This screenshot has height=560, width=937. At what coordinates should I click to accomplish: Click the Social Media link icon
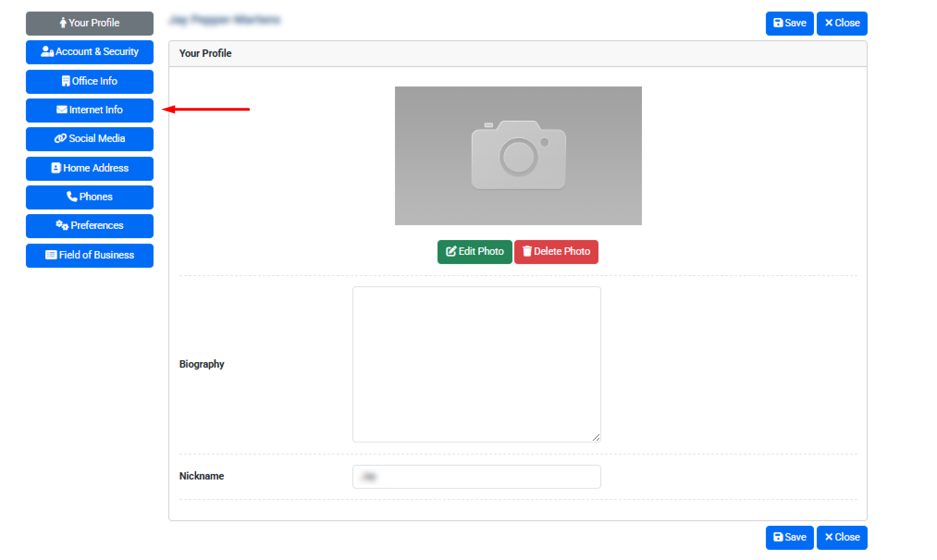[x=60, y=138]
